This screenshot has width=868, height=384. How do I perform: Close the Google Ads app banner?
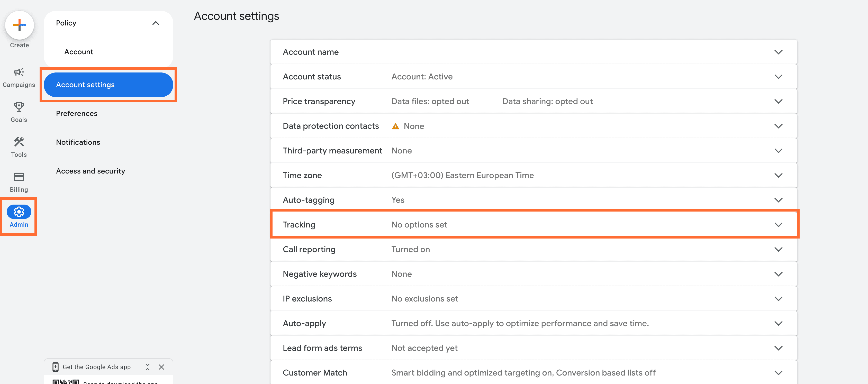[161, 367]
